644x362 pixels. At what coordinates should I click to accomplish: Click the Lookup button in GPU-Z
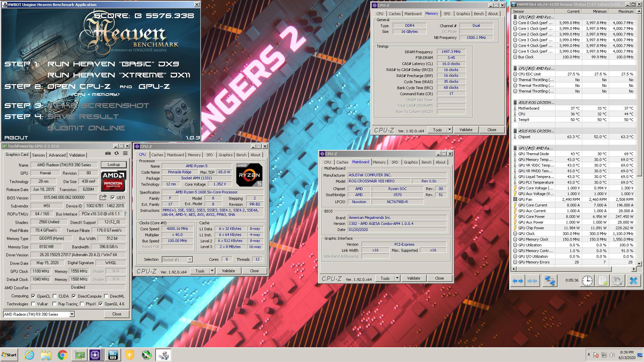pyautogui.click(x=114, y=165)
